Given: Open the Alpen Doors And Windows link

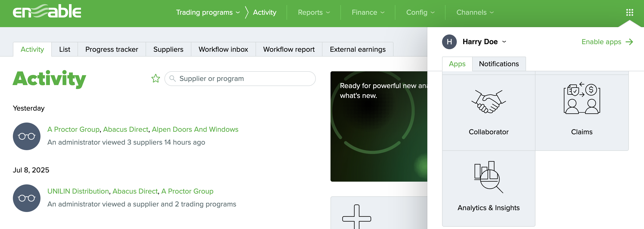Looking at the screenshot, I should [x=195, y=129].
